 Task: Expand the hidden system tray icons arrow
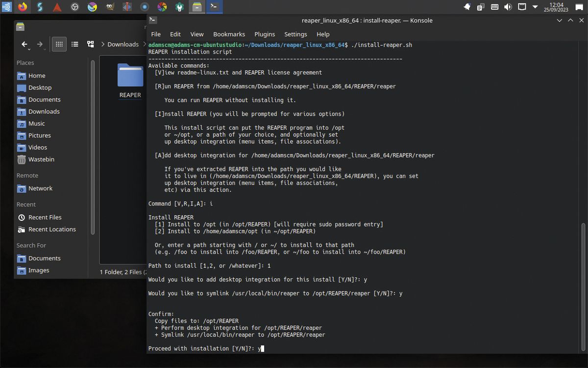(535, 7)
